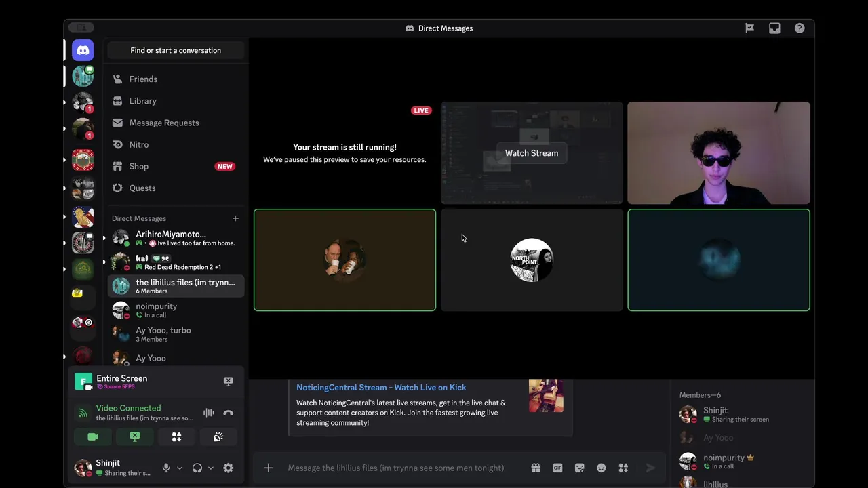Open the Help question mark icon

coord(800,28)
